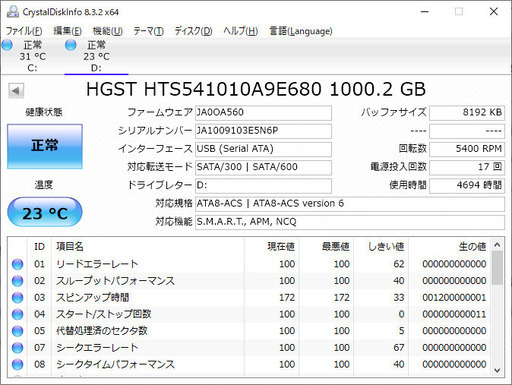
Task: Click status orb for スピンアップ時間 row
Action: [17, 298]
